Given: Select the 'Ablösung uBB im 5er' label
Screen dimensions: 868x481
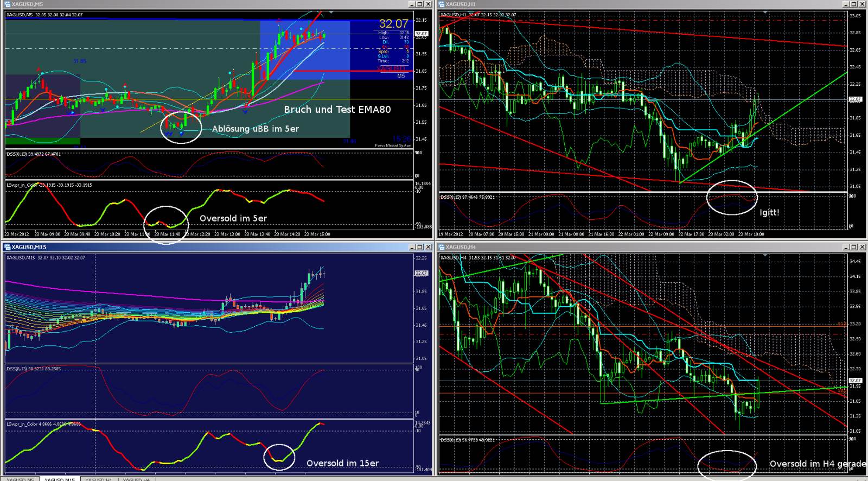Looking at the screenshot, I should [x=256, y=129].
